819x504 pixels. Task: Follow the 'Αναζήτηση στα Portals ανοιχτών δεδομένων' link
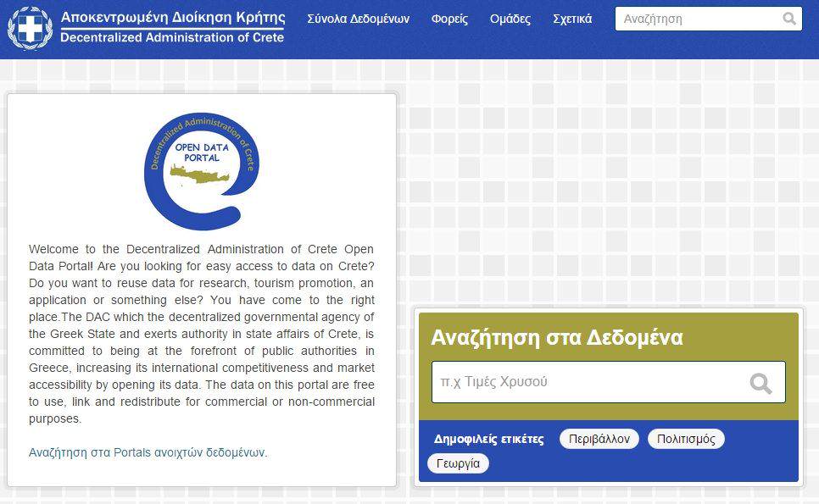147,452
